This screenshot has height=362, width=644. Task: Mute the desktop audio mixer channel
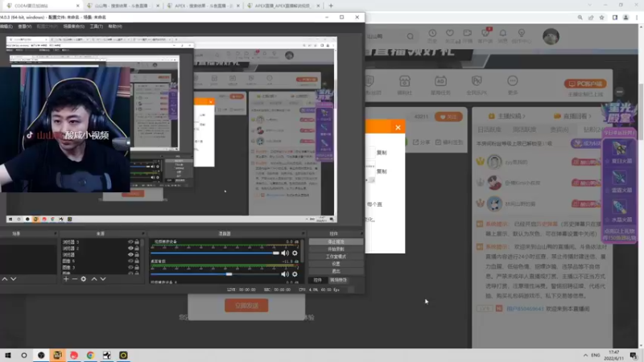click(285, 274)
